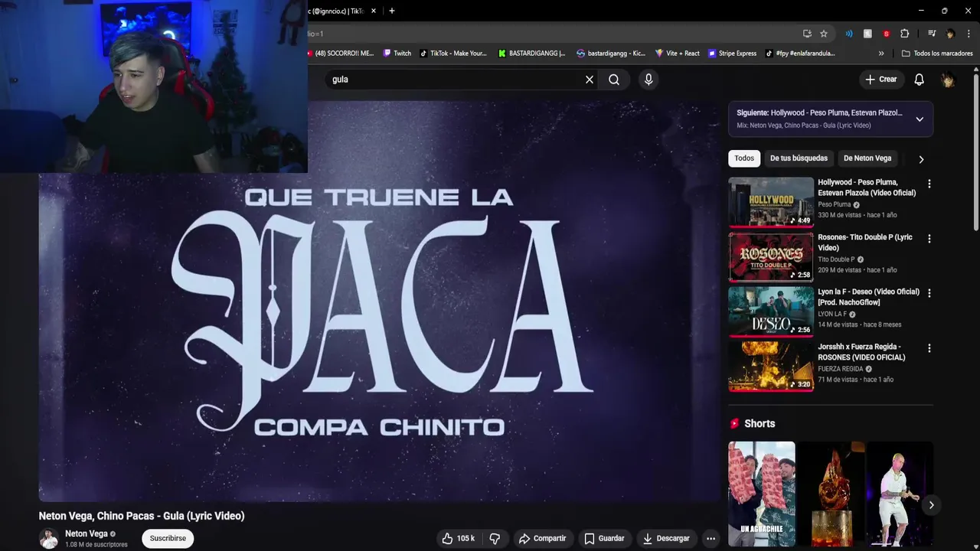Click the FUERZA REGIDA channel name

(x=841, y=369)
